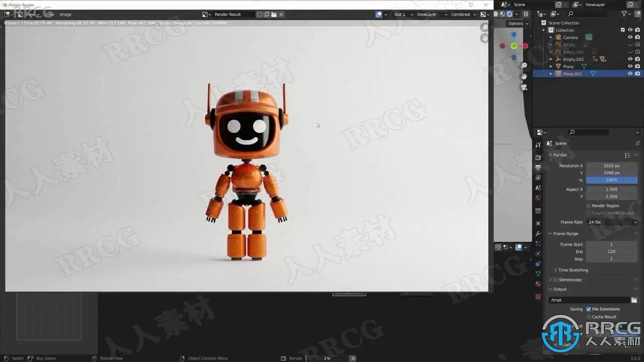Unlink Render Result with the X icon

tap(281, 15)
